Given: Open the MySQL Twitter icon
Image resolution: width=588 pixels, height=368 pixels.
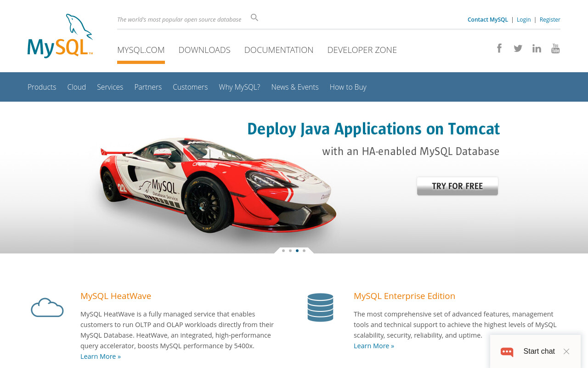Looking at the screenshot, I should [518, 48].
